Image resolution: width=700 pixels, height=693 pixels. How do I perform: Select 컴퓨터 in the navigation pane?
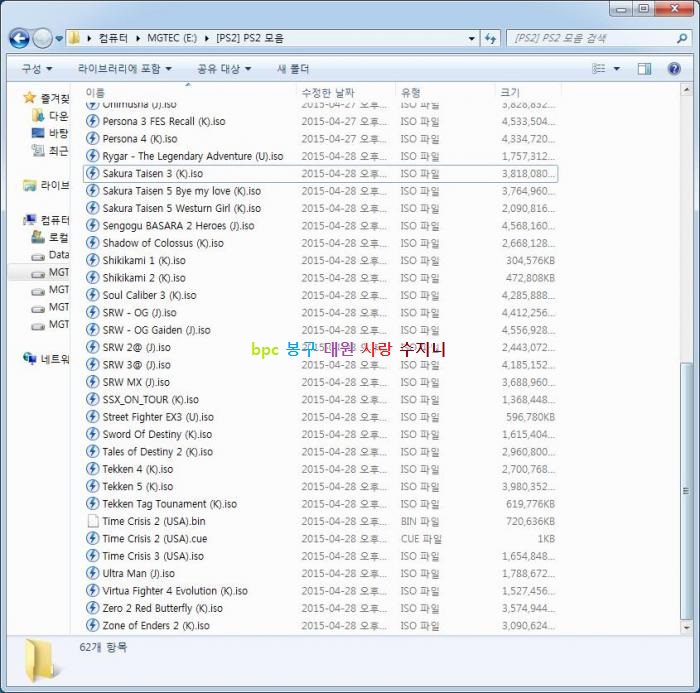click(x=46, y=220)
